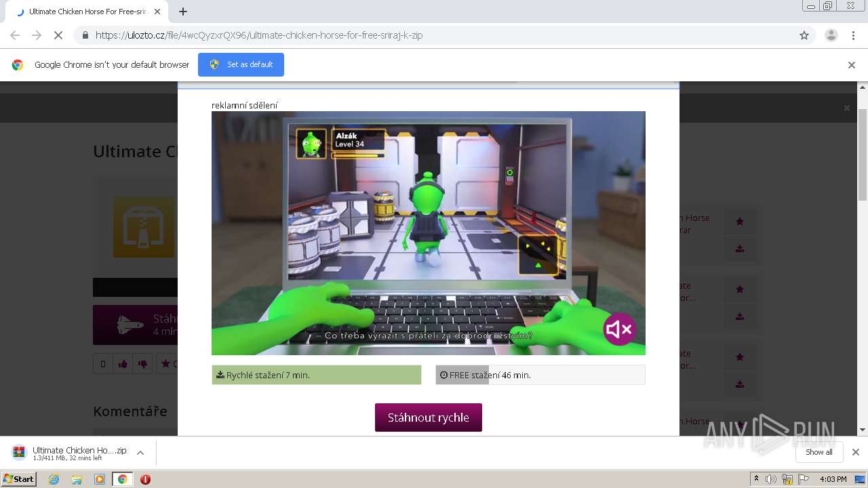
Task: Open Windows Explorer folder from taskbar
Action: tap(77, 479)
